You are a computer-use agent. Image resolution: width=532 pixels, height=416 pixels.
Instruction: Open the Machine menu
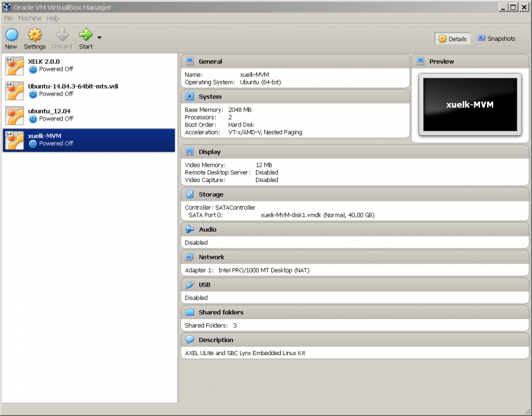coord(30,18)
